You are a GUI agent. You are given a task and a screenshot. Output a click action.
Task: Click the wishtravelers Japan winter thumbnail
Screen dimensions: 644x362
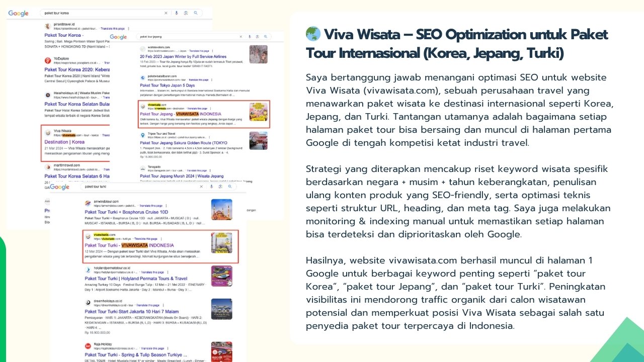(258, 54)
